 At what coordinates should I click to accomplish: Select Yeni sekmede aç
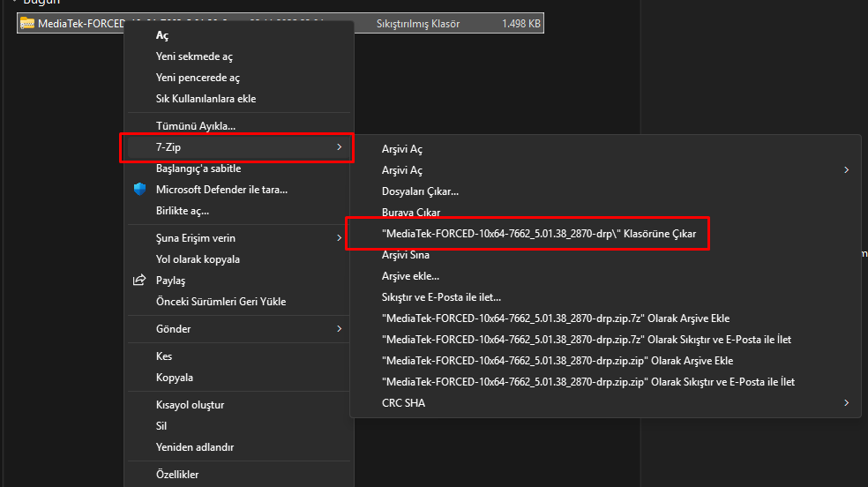pyautogui.click(x=239, y=56)
